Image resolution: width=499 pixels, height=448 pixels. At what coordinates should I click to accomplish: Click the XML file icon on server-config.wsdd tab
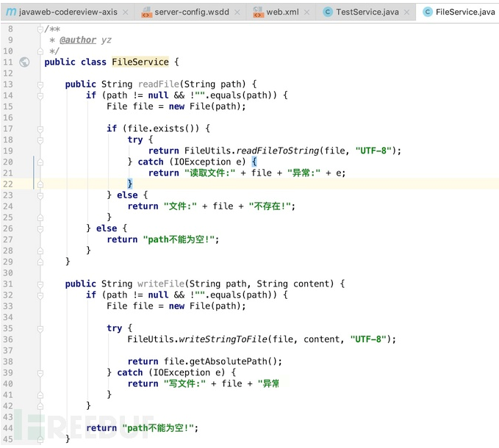pyautogui.click(x=146, y=12)
